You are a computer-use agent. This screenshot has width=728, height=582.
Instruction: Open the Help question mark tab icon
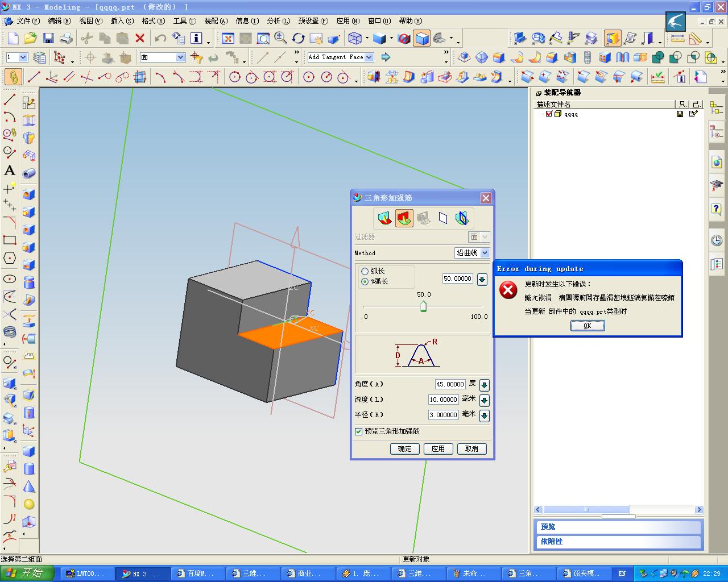[x=717, y=210]
